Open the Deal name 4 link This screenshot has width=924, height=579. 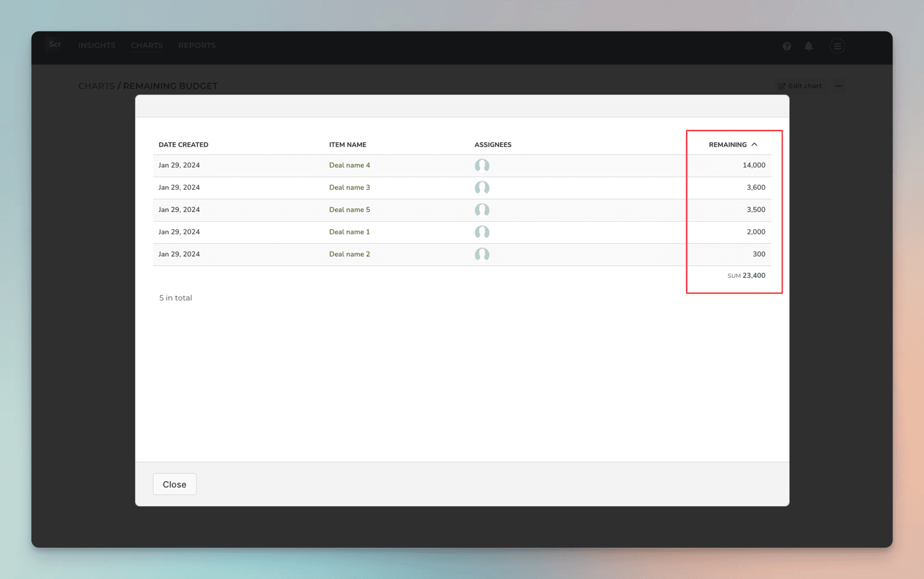[349, 165]
